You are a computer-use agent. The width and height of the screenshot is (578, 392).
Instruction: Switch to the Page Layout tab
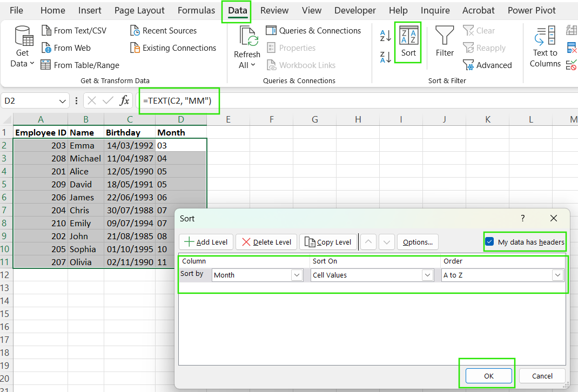139,10
